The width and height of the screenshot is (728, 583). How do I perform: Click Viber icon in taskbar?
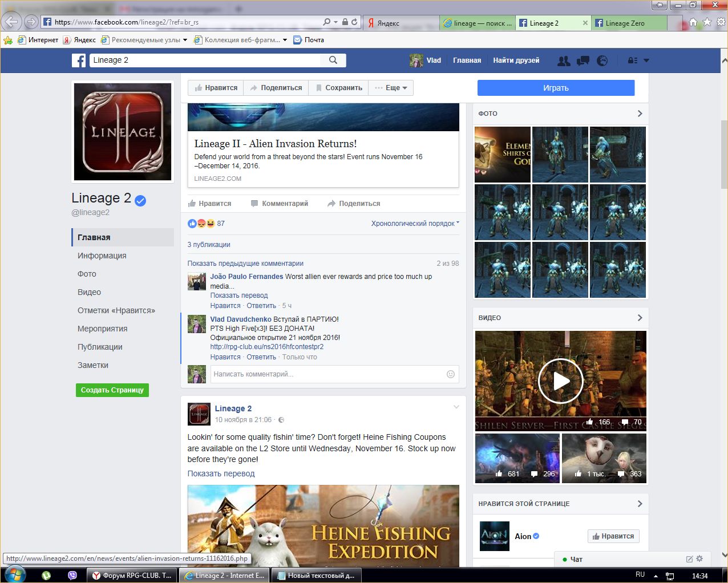(72, 576)
